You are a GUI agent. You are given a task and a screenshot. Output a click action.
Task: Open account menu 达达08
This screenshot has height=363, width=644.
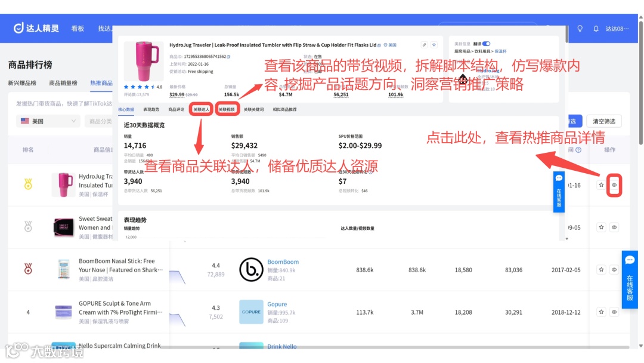point(617,29)
